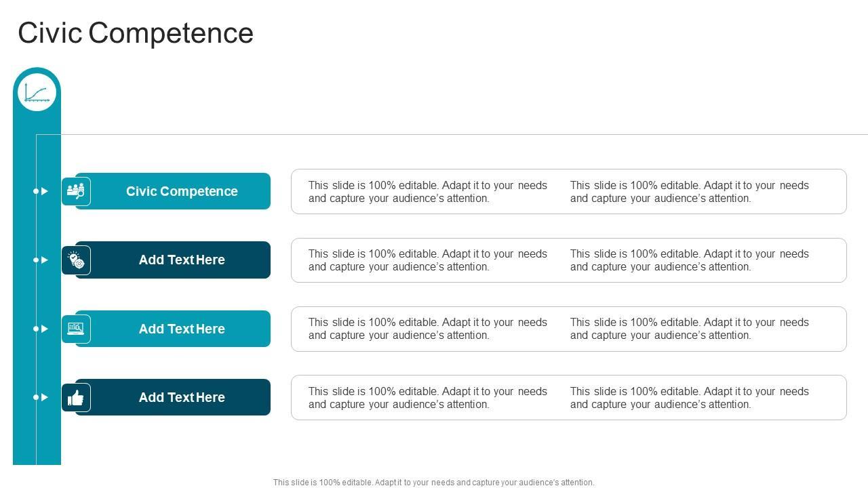Click the arrow bullet pointing to Civic Competence
Viewport: 868px width, 488px height.
coord(42,191)
